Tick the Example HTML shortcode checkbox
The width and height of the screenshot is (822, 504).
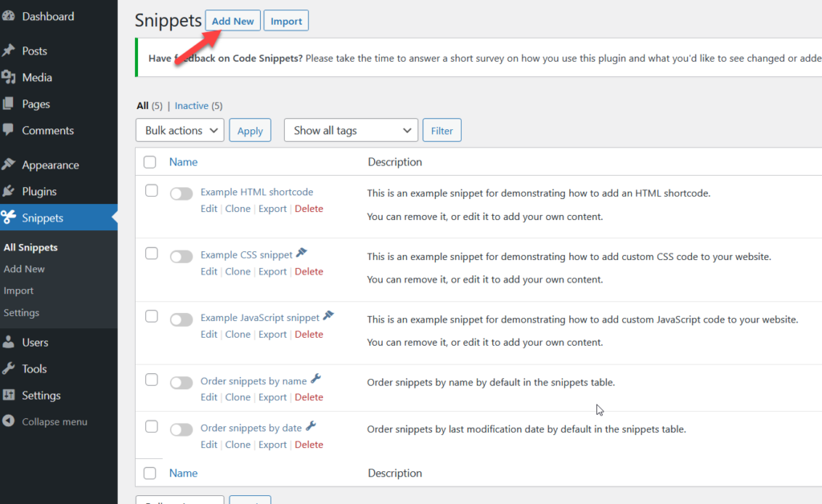coord(152,191)
